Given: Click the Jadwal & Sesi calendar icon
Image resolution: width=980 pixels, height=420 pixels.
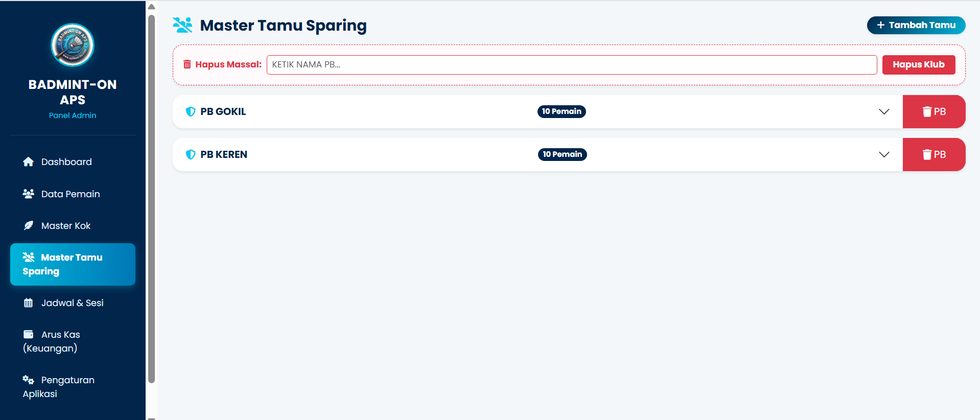Looking at the screenshot, I should pos(29,303).
